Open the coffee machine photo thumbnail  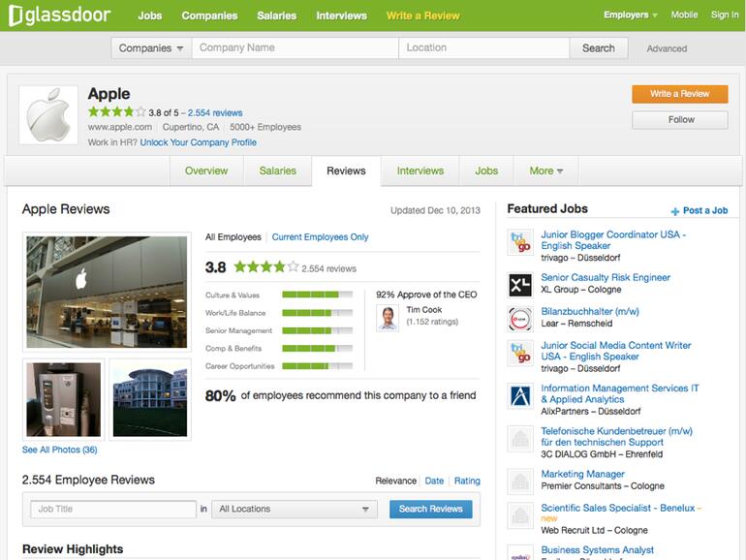pos(63,400)
